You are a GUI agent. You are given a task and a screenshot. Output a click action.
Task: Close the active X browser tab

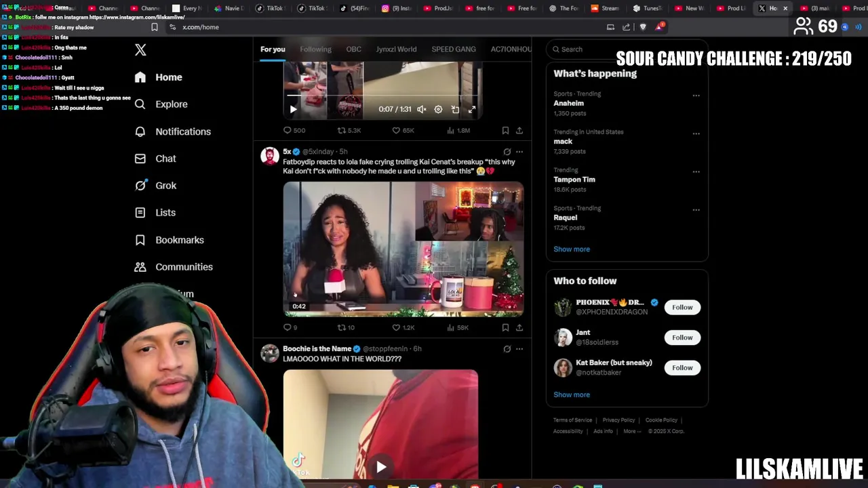[785, 8]
